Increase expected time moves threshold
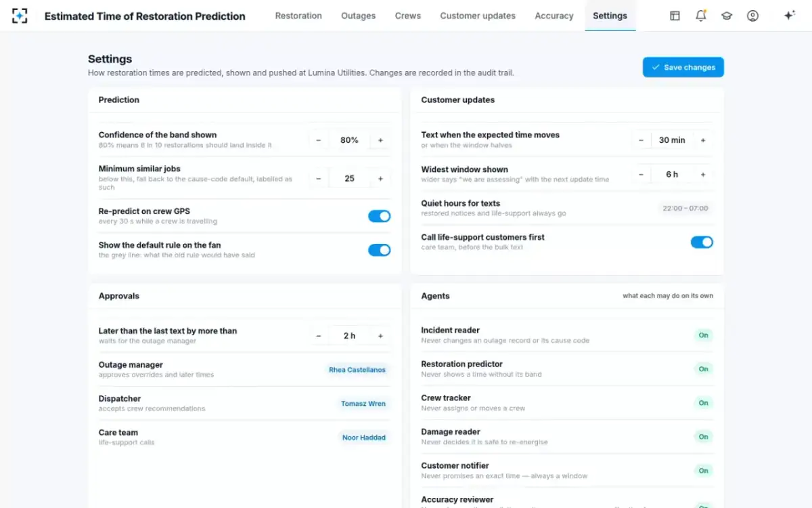Screen dimensions: 812x508 click(x=703, y=140)
